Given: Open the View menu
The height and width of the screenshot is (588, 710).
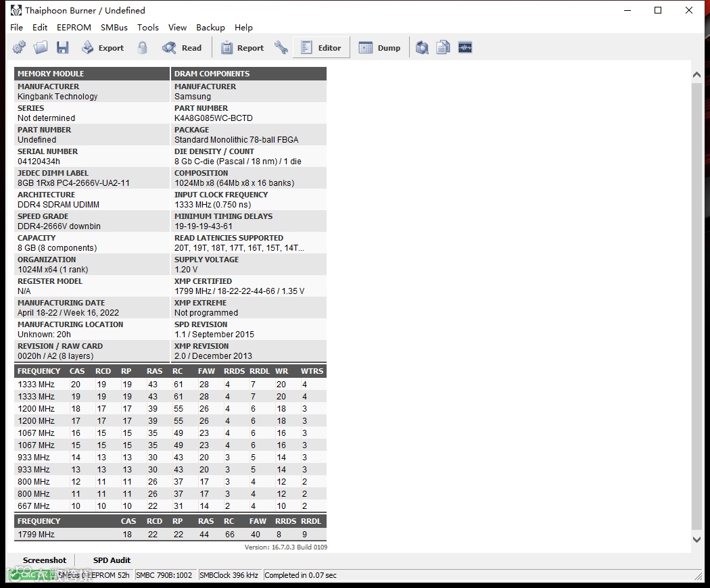Looking at the screenshot, I should tap(177, 27).
